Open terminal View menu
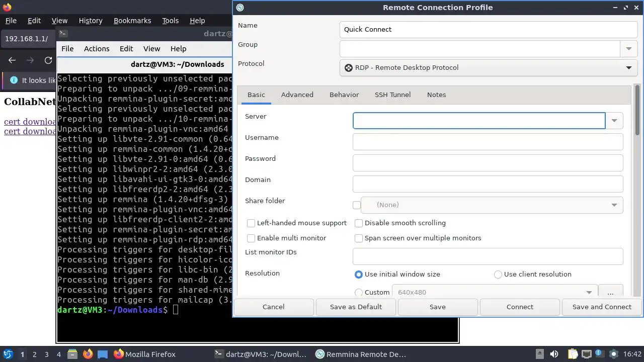Screen dimensions: 644x362 (151, 49)
